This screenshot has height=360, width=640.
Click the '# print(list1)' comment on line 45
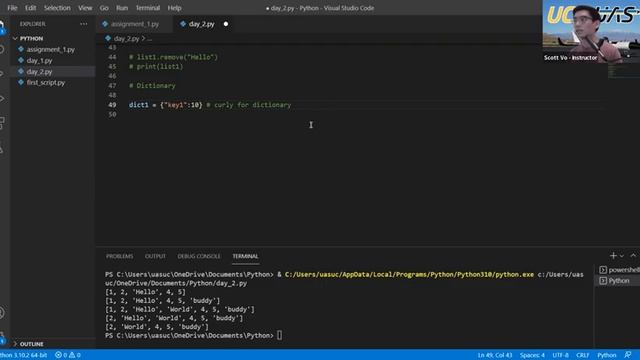pyautogui.click(x=156, y=67)
